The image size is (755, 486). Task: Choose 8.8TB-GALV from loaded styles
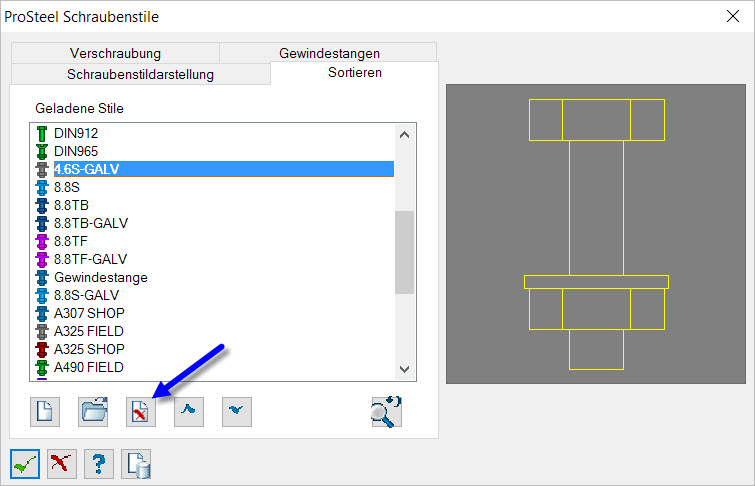[91, 223]
